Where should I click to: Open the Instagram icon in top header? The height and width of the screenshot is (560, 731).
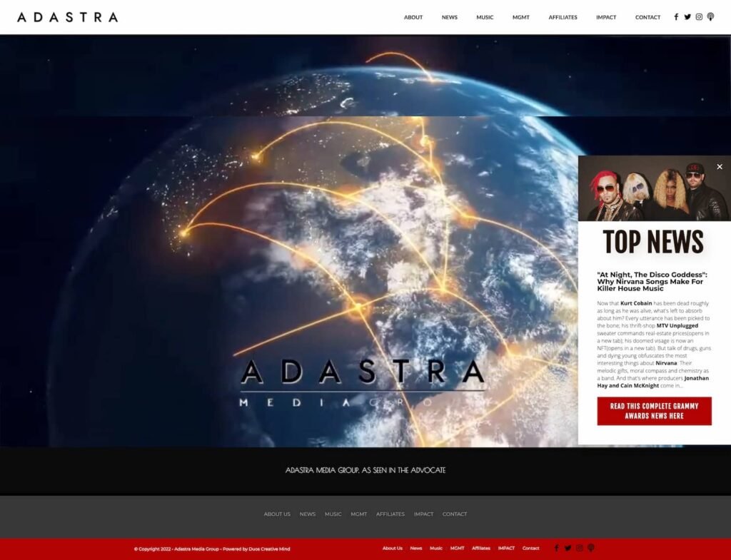pyautogui.click(x=699, y=17)
